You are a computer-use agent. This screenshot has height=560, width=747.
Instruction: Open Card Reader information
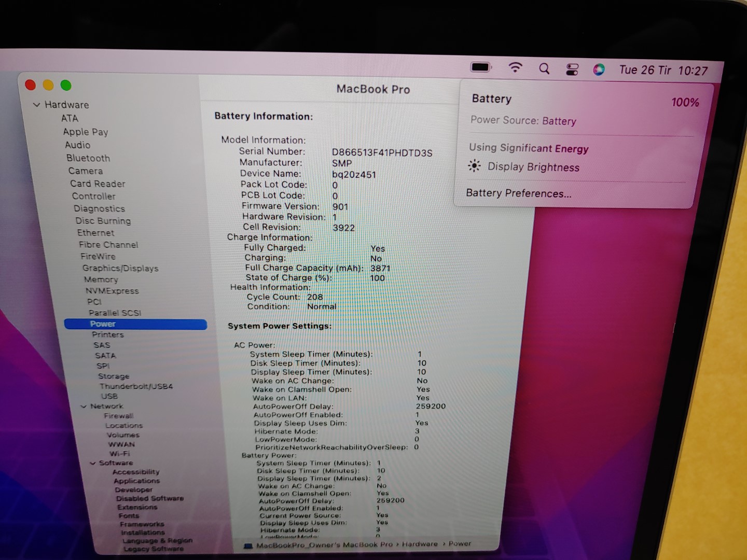coord(98,184)
